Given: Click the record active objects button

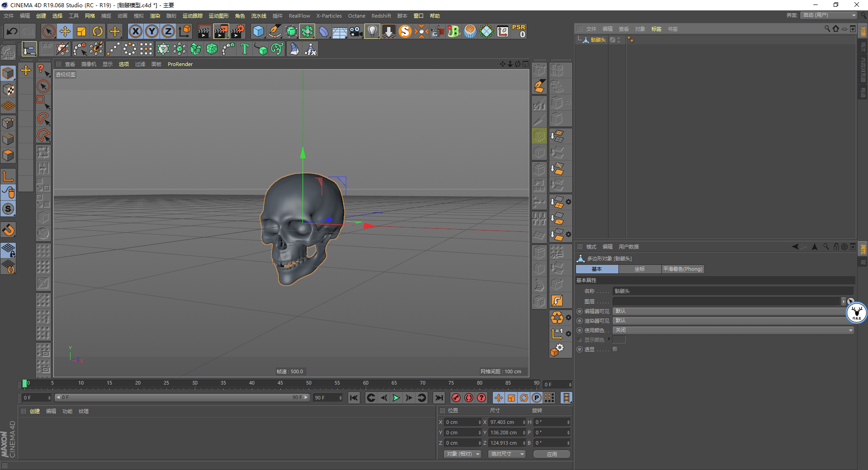Looking at the screenshot, I should (x=456, y=398).
